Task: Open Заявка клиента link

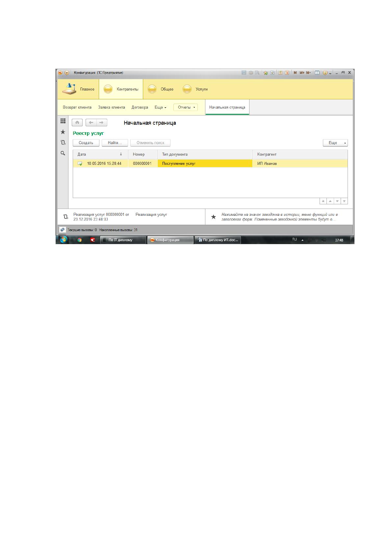Action: [112, 107]
